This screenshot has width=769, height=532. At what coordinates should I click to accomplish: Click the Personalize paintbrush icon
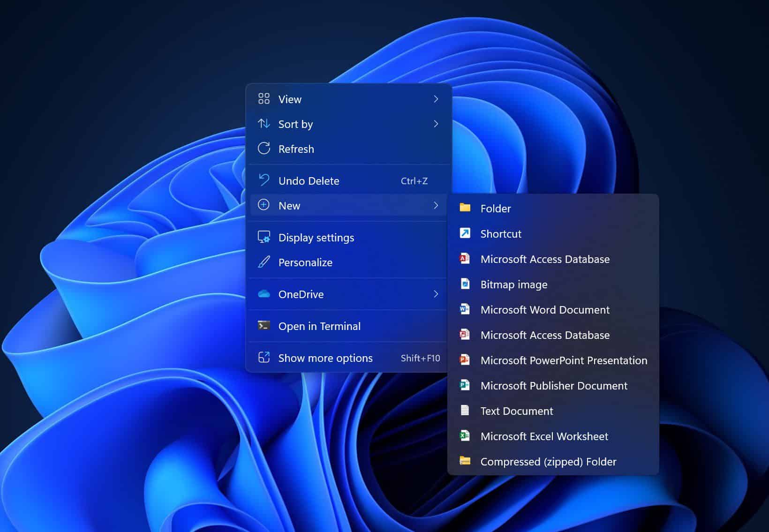coord(264,262)
